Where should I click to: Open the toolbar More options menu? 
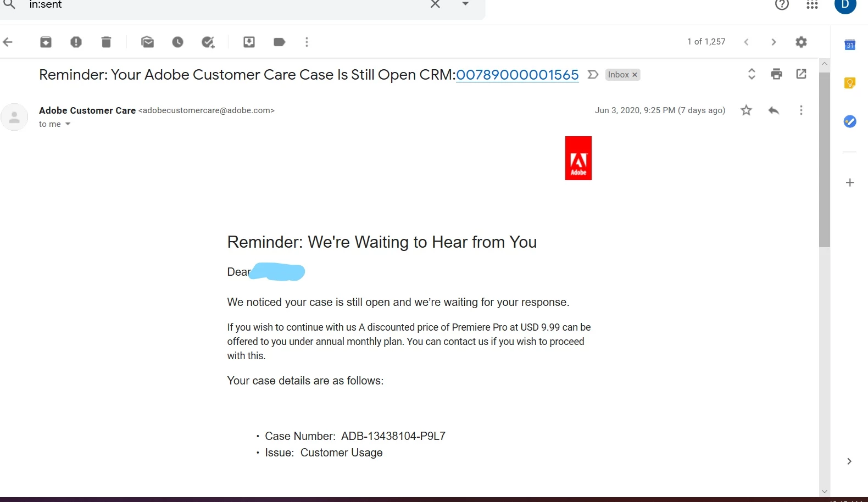coord(307,42)
